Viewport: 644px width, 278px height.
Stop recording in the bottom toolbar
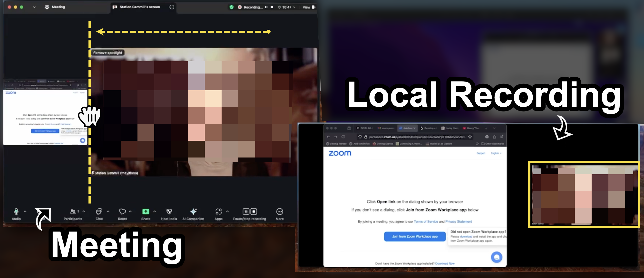pos(254,212)
